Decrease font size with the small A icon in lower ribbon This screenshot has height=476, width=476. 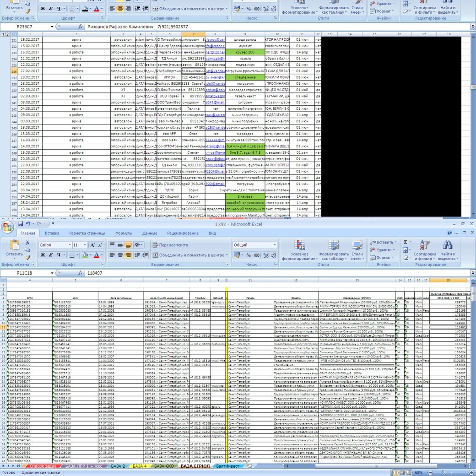(100, 245)
